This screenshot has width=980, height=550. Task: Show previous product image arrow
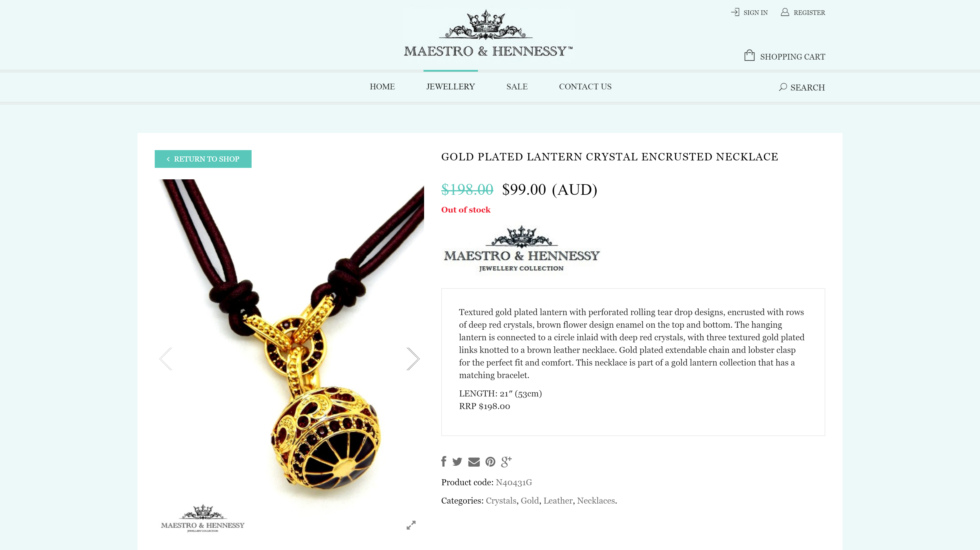(x=166, y=359)
